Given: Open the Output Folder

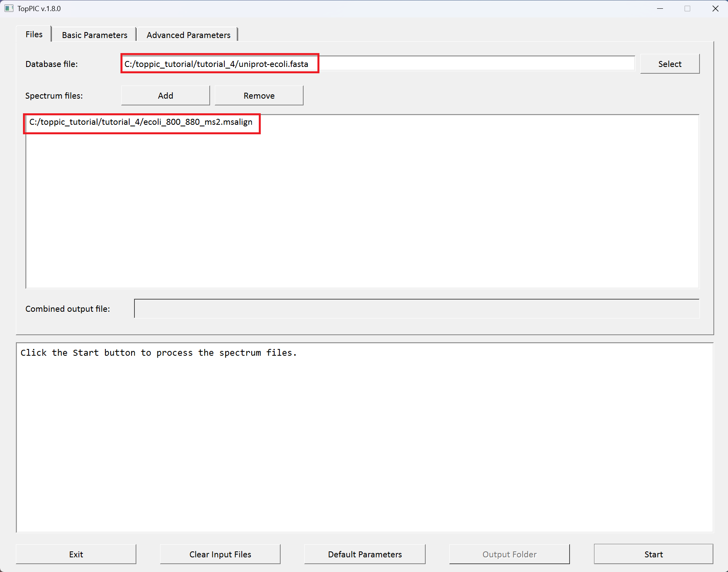Looking at the screenshot, I should [x=509, y=554].
